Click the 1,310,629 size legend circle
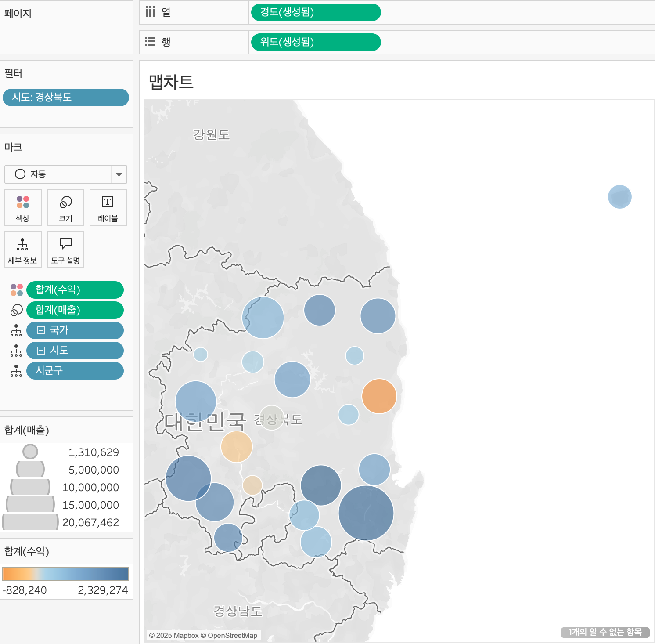This screenshot has height=644, width=655. point(30,452)
